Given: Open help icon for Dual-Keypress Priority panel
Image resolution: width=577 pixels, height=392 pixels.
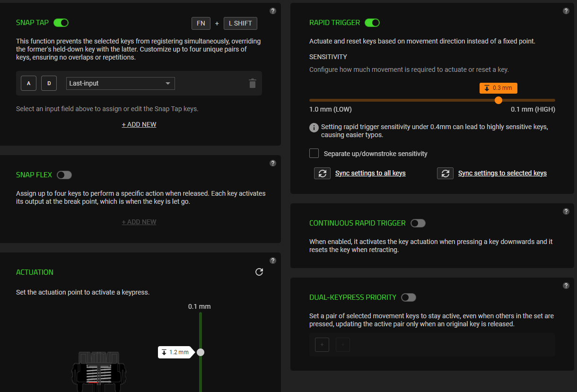Looking at the screenshot, I should tap(566, 286).
